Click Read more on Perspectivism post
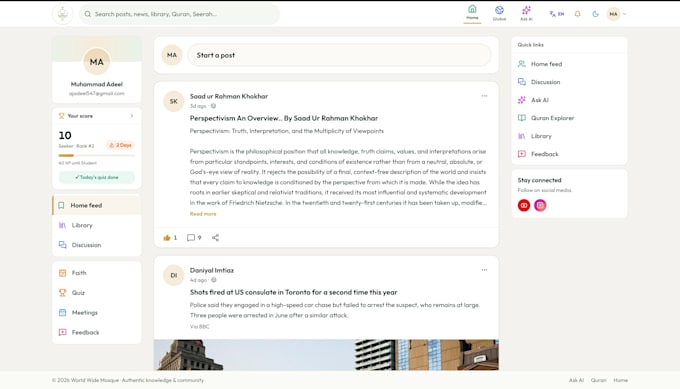This screenshot has width=680, height=389. click(203, 214)
